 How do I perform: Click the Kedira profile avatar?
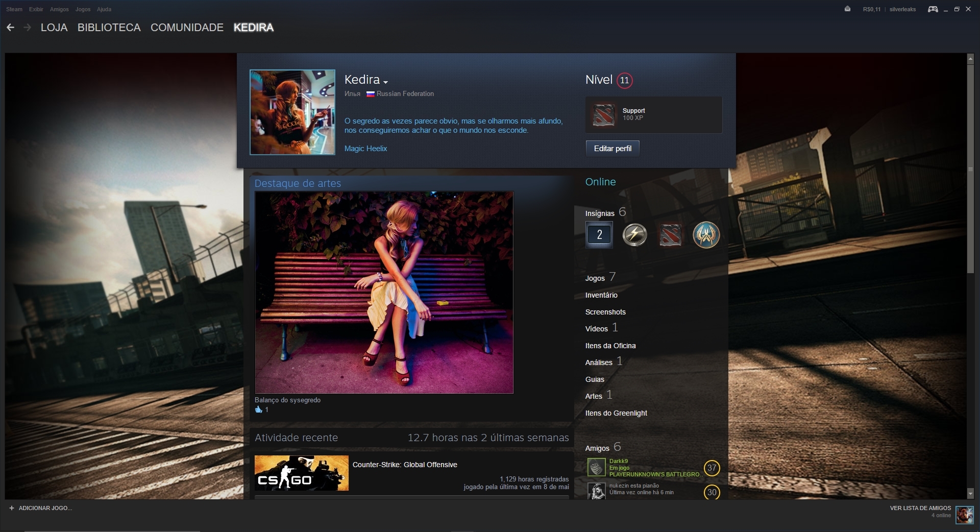point(292,112)
